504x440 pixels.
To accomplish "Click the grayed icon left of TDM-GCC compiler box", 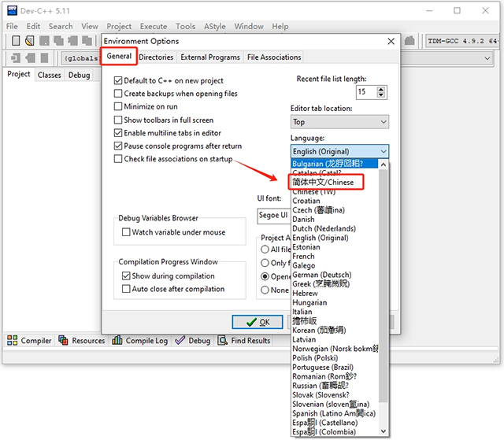I will coord(409,41).
